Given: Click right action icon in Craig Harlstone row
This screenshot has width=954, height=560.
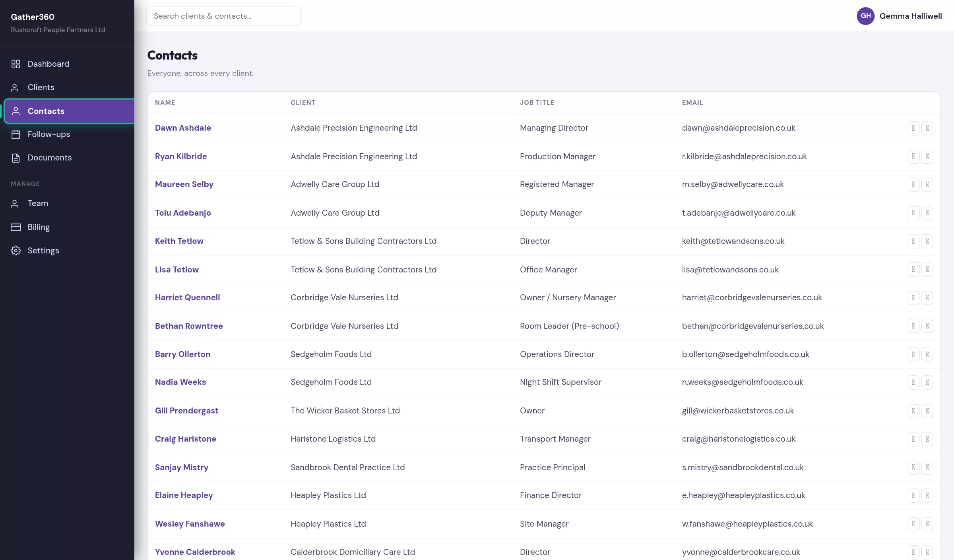Looking at the screenshot, I should [927, 439].
